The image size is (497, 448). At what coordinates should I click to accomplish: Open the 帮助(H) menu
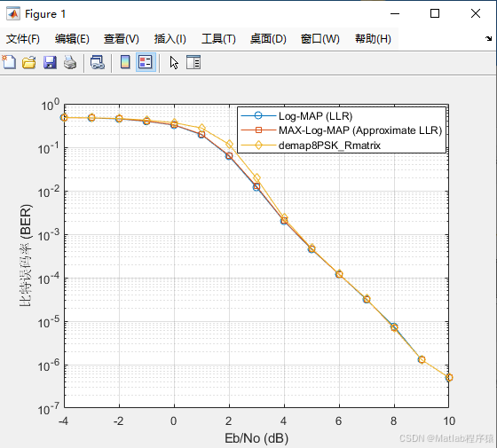373,39
